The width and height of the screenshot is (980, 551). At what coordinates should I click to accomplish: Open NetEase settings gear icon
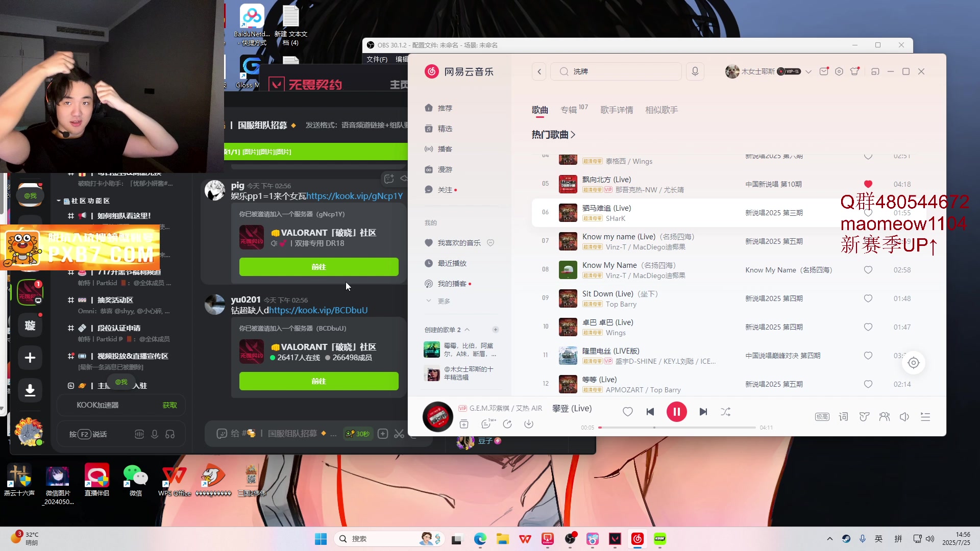(839, 71)
